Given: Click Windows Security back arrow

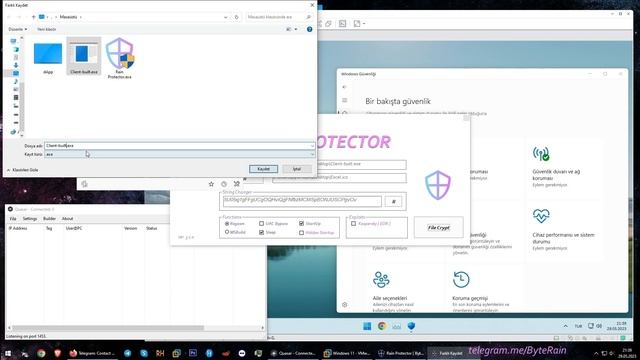Looking at the screenshot, I should click(344, 87).
